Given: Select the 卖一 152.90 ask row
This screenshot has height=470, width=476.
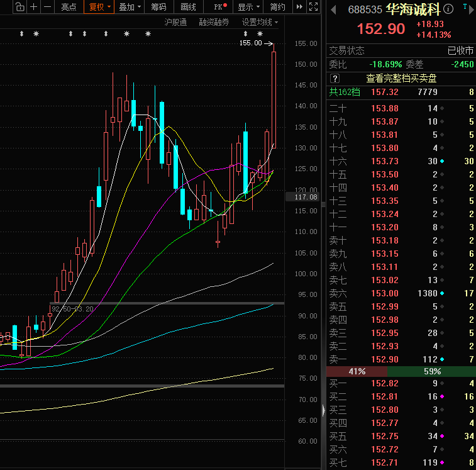Looking at the screenshot, I should point(401,359).
